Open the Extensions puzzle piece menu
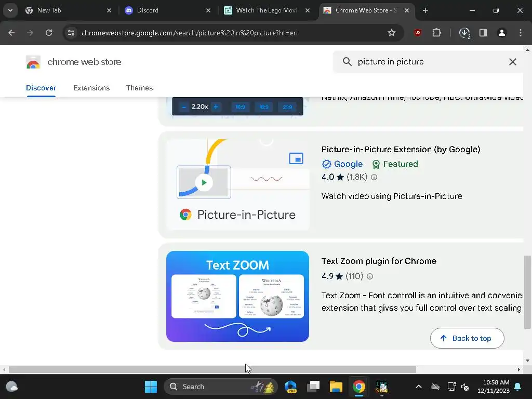The height and width of the screenshot is (399, 532). (x=436, y=33)
